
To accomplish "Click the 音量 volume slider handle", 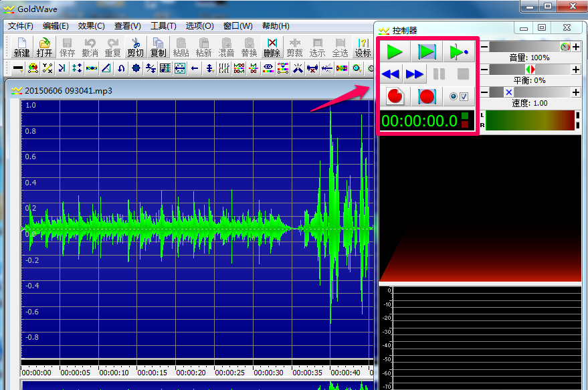I will [565, 47].
